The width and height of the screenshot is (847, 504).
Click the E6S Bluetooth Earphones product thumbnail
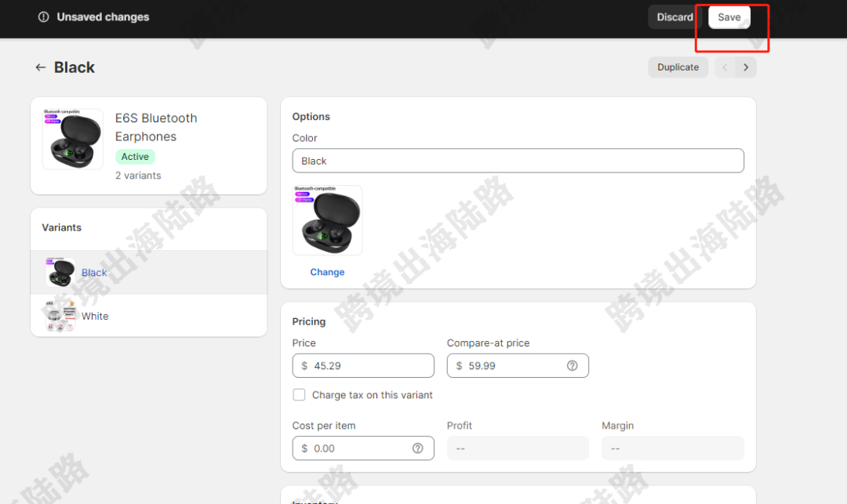(x=73, y=140)
